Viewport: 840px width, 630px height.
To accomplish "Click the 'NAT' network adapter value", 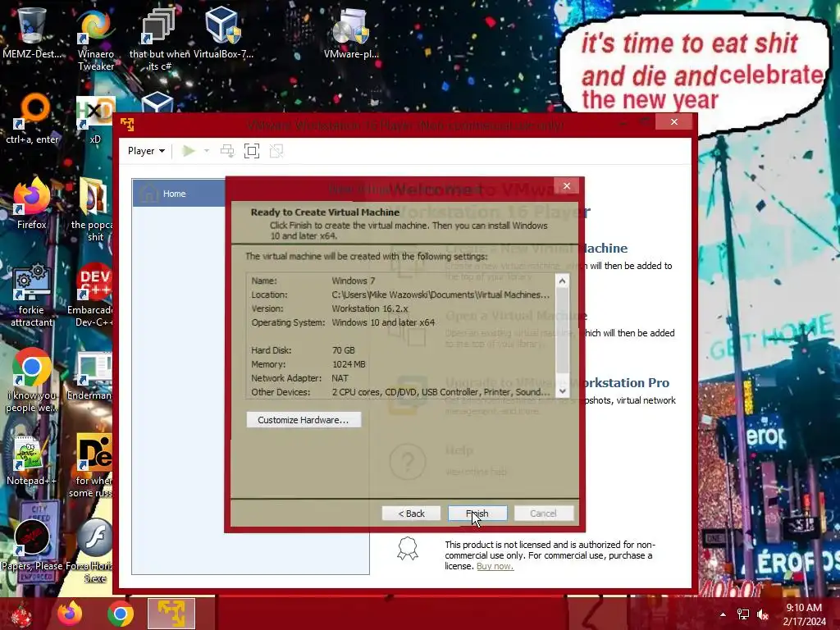I will point(340,378).
